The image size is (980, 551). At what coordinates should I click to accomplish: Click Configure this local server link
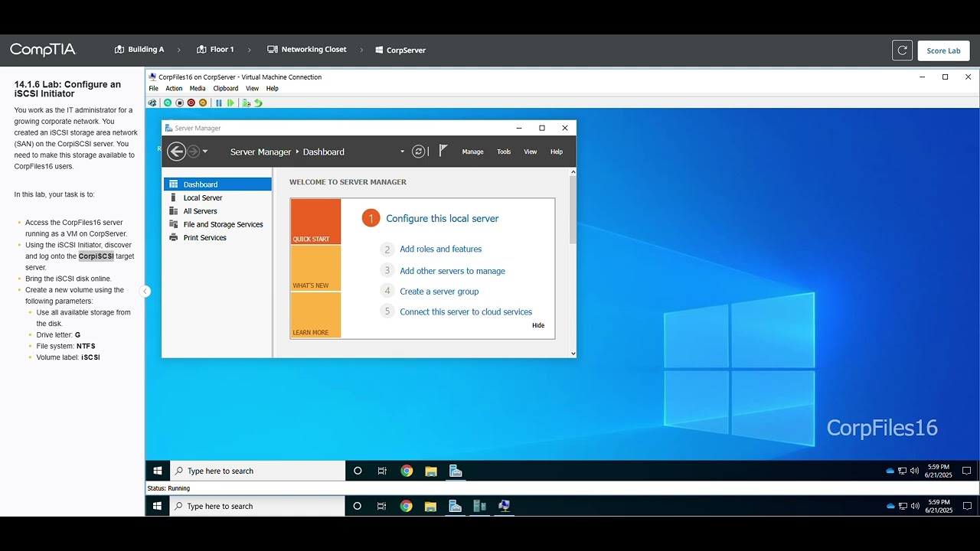(442, 218)
